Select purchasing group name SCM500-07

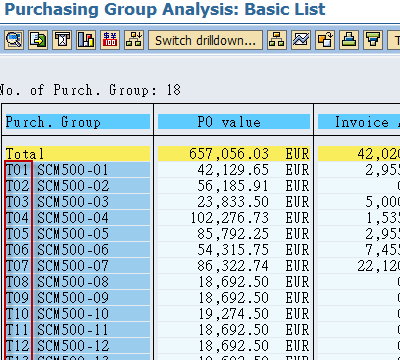(x=73, y=266)
